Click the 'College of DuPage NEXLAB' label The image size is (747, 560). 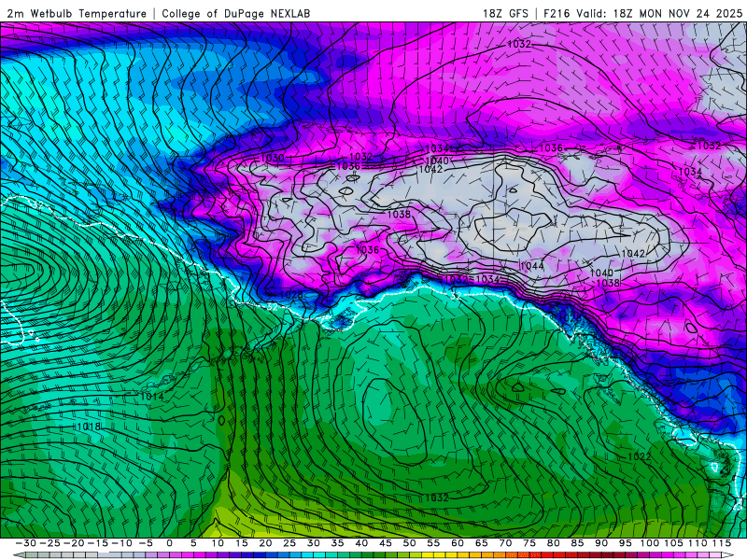coord(236,14)
